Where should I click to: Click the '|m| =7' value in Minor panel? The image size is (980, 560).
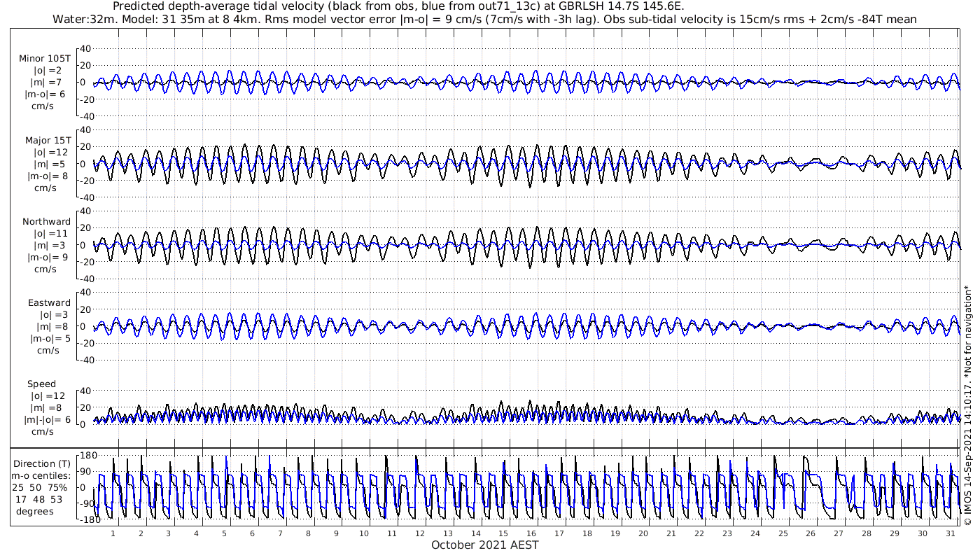pyautogui.click(x=46, y=83)
